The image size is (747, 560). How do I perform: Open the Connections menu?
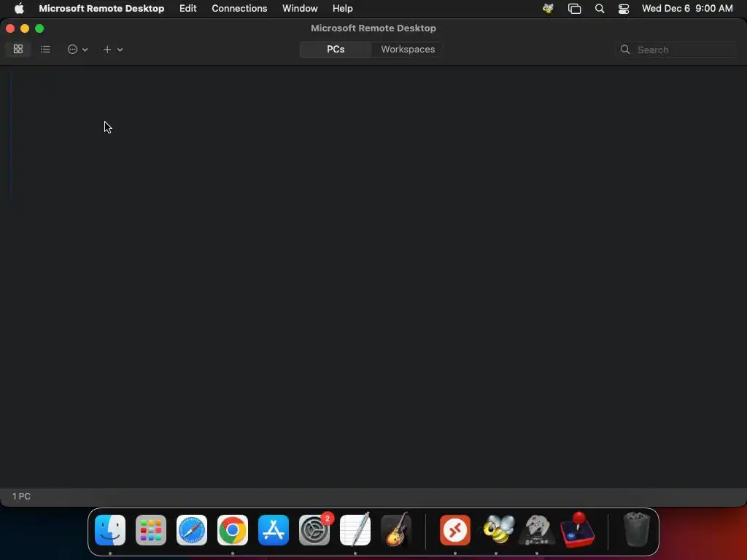pos(239,8)
